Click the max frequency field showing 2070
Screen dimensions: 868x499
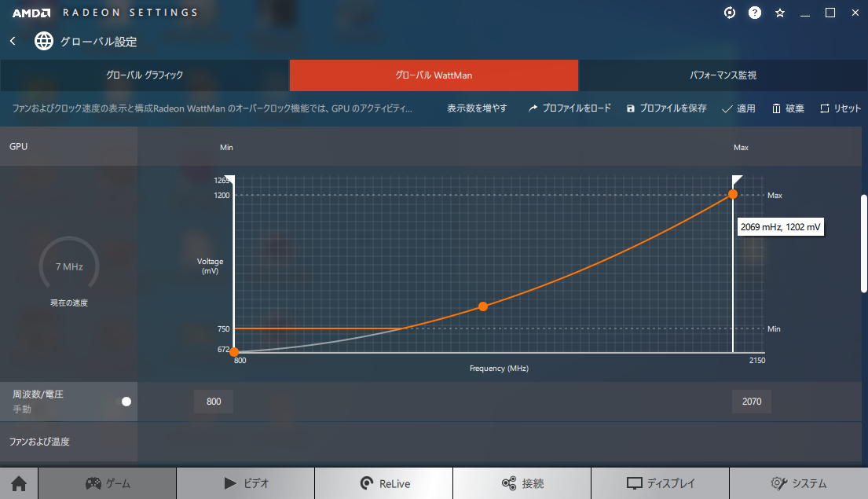751,402
